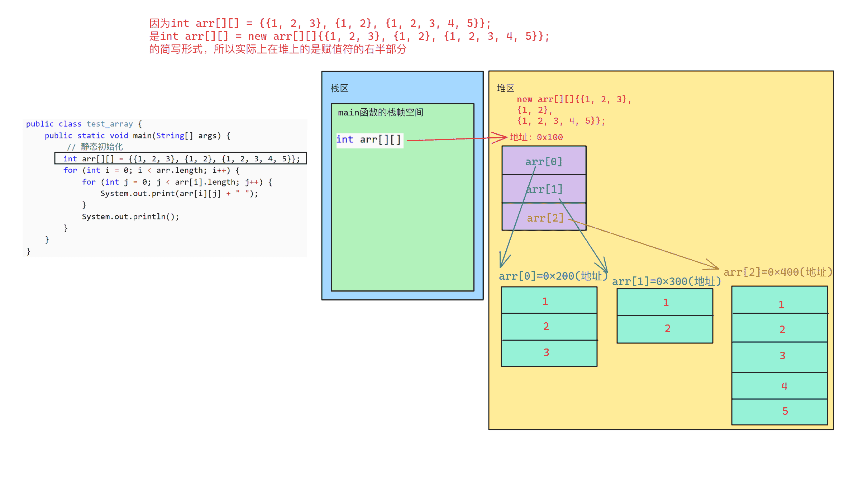The height and width of the screenshot is (479, 868).
Task: Click cell 2 in the arr[0] array
Action: pyautogui.click(x=549, y=327)
